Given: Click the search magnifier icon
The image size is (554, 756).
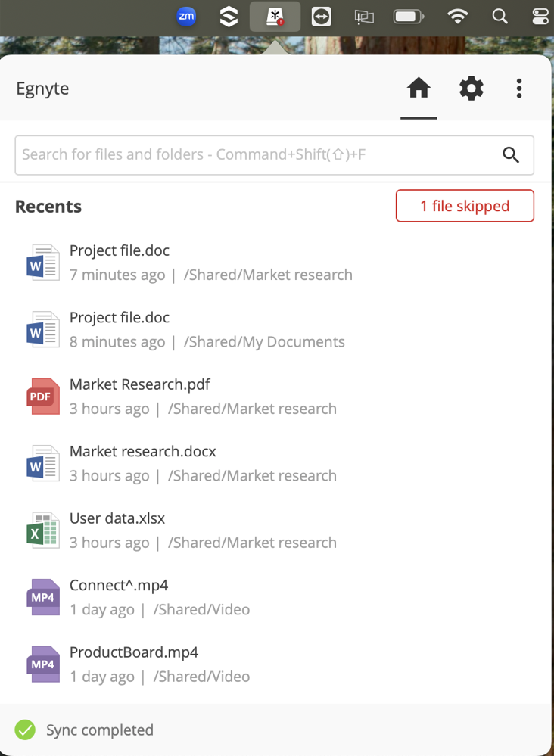Looking at the screenshot, I should (511, 154).
